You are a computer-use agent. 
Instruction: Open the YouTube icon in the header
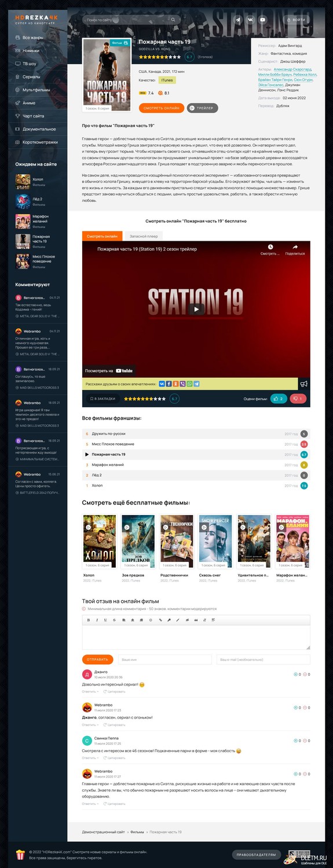[262, 20]
